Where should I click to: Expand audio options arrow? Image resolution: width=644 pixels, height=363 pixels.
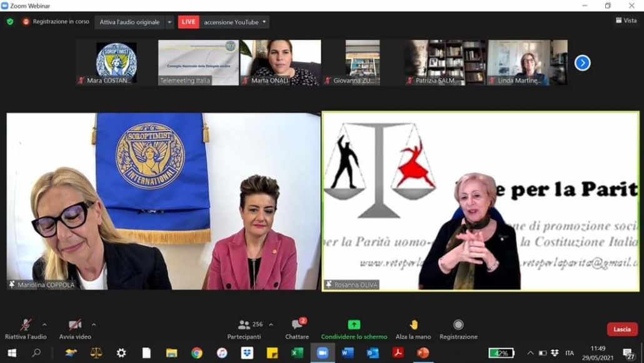[44, 325]
